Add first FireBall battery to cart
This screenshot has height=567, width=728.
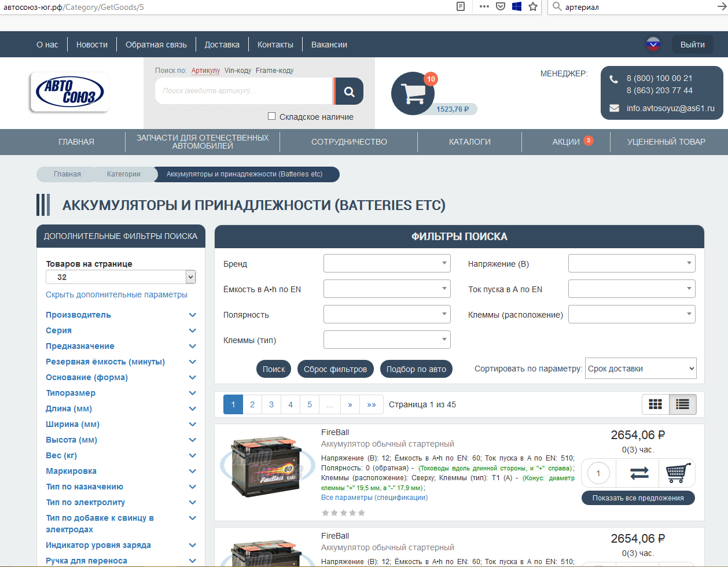678,473
